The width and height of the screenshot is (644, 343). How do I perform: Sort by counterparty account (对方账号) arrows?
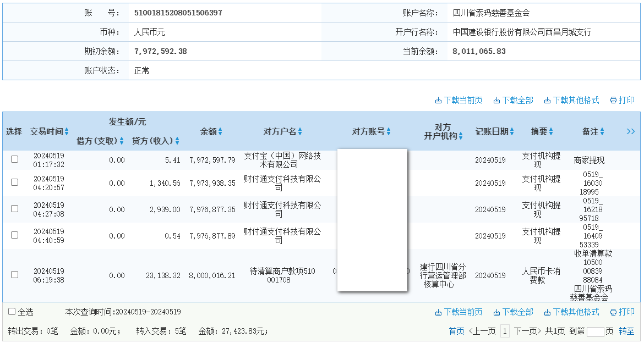389,132
